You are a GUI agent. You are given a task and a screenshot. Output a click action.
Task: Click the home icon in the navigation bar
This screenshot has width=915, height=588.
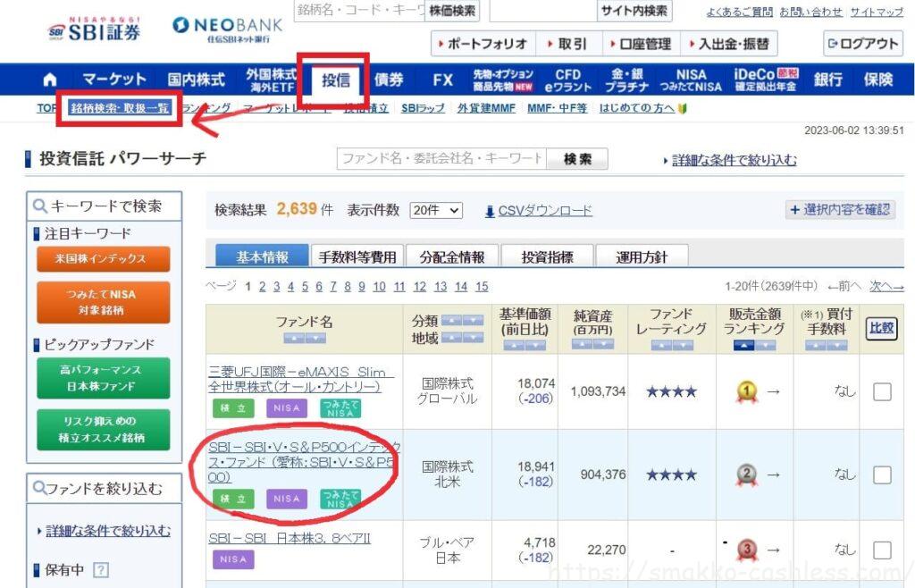coord(49,80)
